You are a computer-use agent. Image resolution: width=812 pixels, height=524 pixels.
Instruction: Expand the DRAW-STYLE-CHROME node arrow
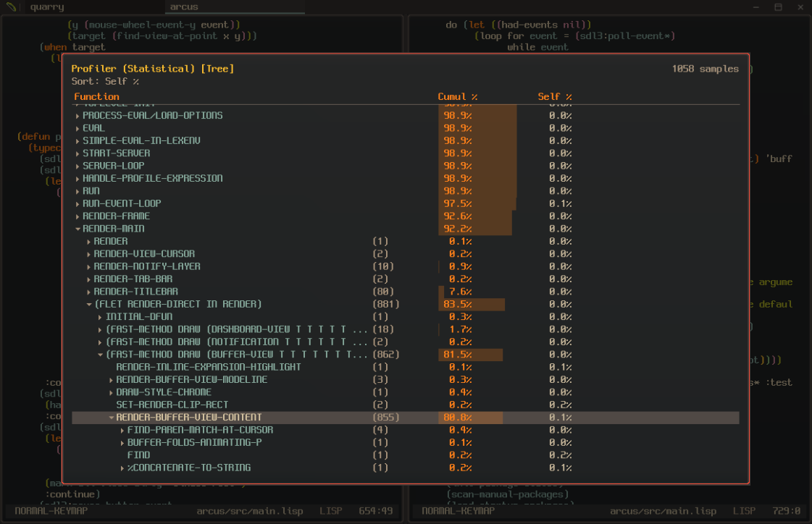click(112, 393)
